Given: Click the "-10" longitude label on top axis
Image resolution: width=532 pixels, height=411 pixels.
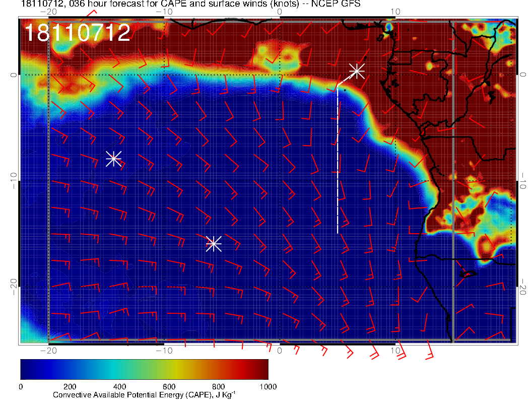Looking at the screenshot, I should click(x=164, y=12).
